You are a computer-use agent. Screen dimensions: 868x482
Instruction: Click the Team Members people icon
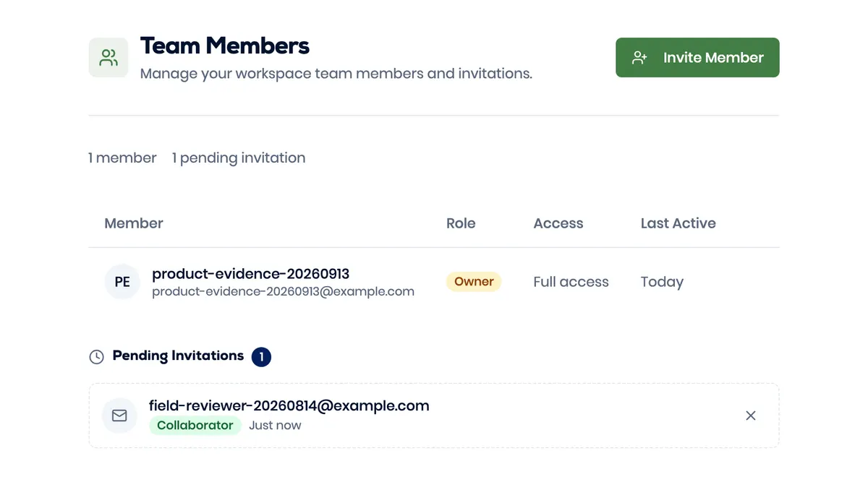pos(109,58)
